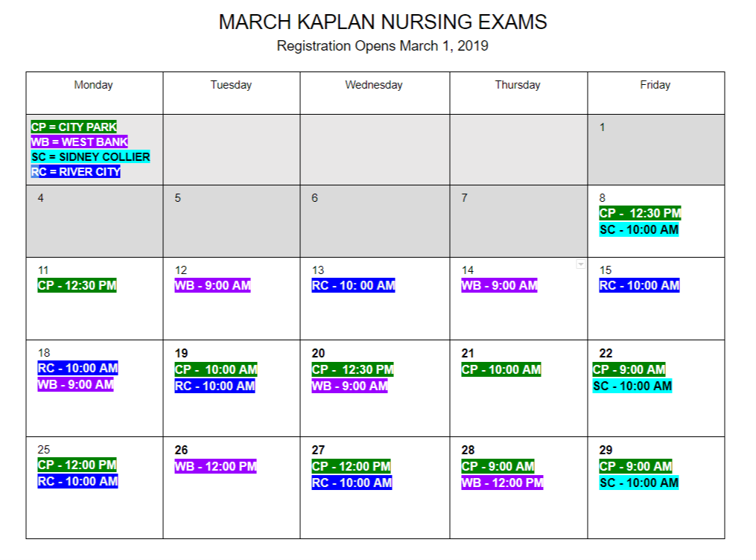756x560 pixels.
Task: Select the RC = RIVER CITY legend entry
Action: (x=75, y=172)
